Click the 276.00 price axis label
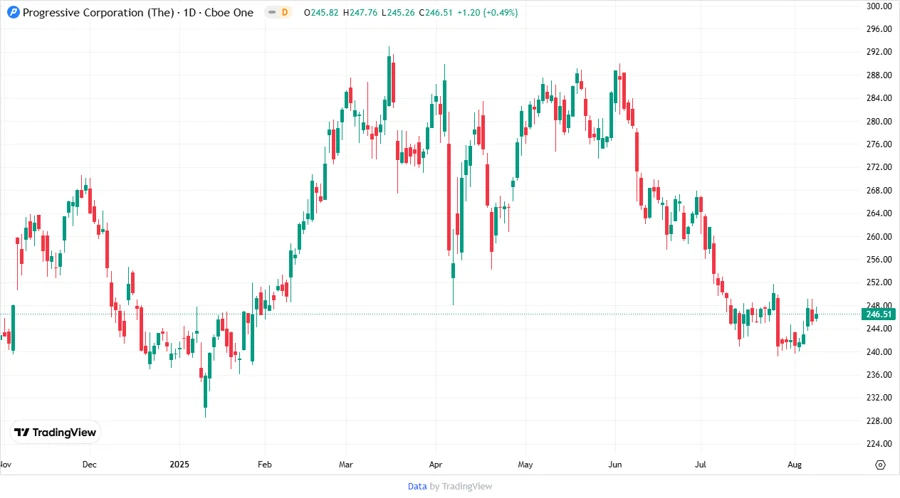The image size is (900, 498). (x=879, y=144)
